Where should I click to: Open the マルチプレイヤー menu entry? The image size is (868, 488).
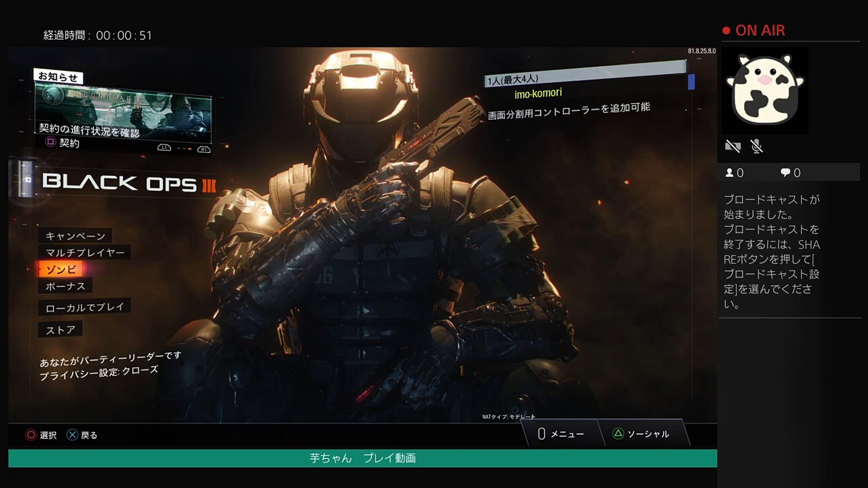tap(85, 253)
